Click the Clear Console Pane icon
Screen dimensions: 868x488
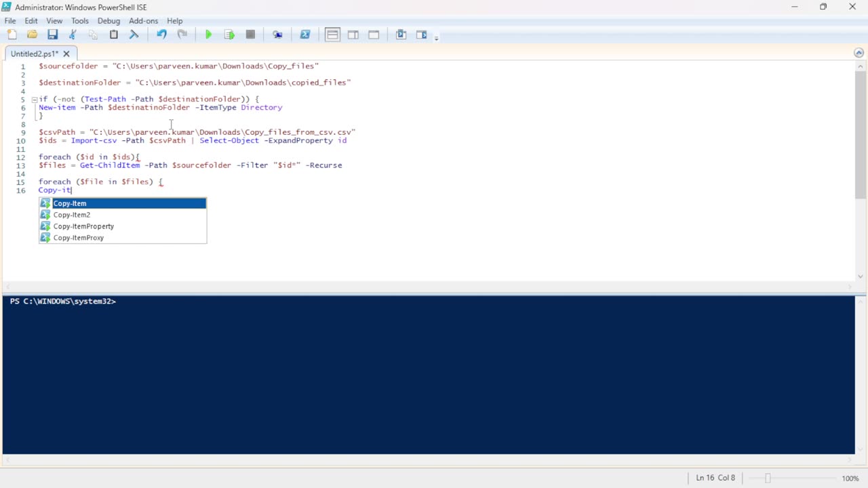(x=134, y=35)
